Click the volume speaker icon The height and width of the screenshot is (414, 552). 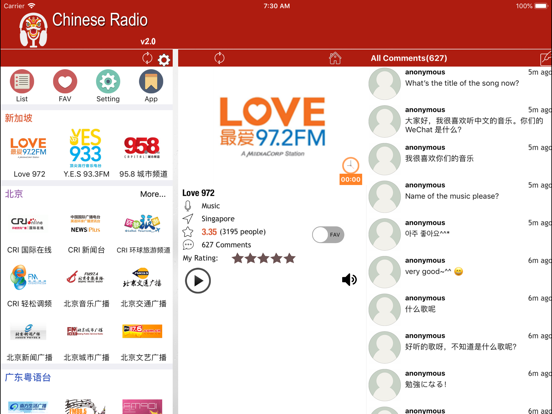[349, 280]
